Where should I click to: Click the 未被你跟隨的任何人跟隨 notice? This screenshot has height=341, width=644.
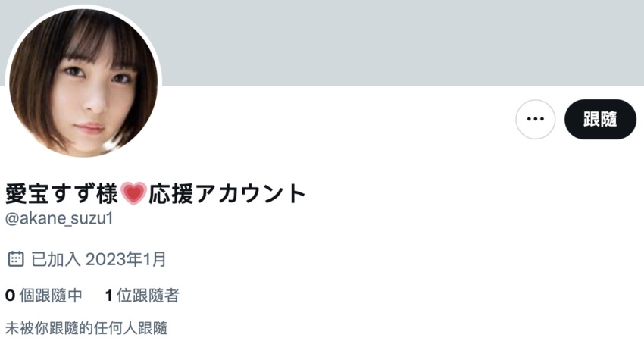click(x=86, y=328)
